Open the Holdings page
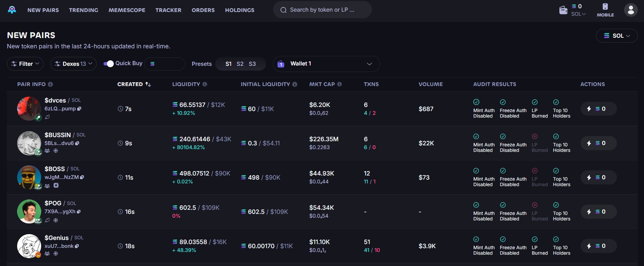This screenshot has width=644, height=266. pyautogui.click(x=240, y=10)
